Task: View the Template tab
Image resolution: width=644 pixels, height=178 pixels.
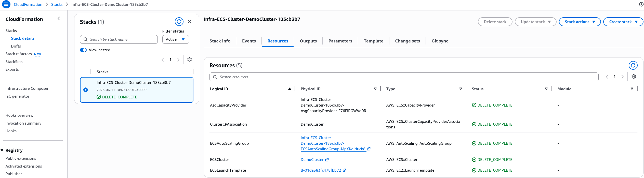Action: pos(374,41)
